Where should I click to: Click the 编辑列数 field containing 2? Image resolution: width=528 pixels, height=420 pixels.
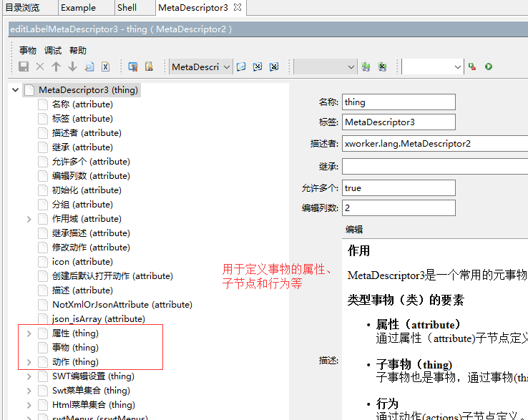(399, 207)
